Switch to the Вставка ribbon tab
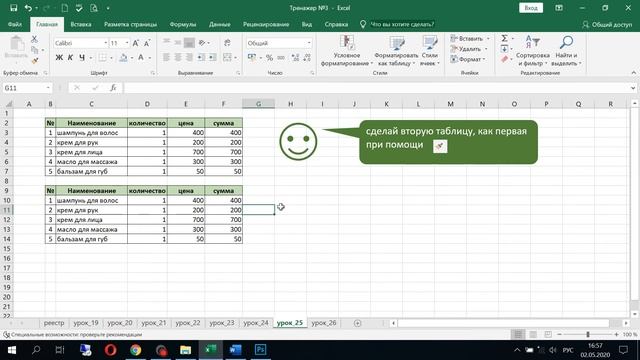Viewport: 640px width, 360px height. tap(81, 24)
